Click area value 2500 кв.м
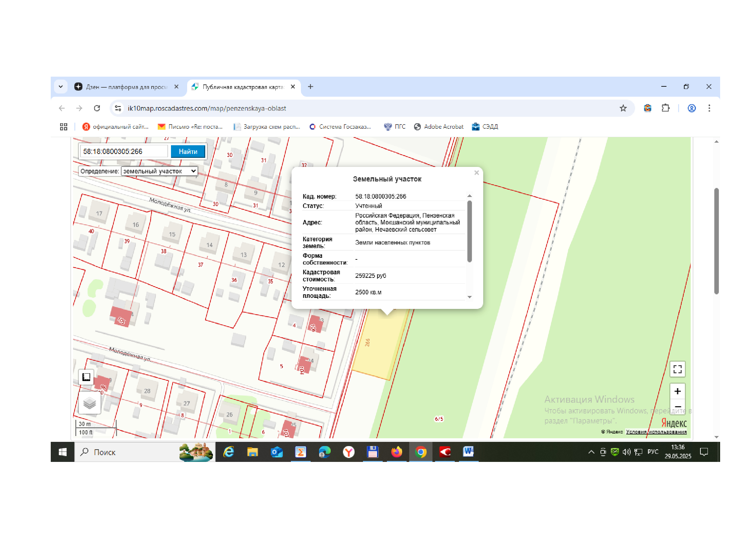 click(x=368, y=292)
